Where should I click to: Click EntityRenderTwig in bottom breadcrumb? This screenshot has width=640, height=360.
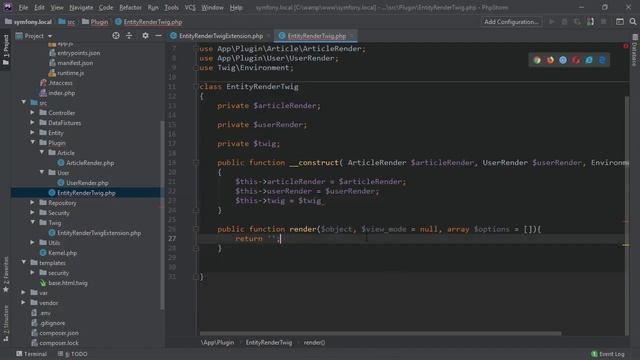point(269,342)
